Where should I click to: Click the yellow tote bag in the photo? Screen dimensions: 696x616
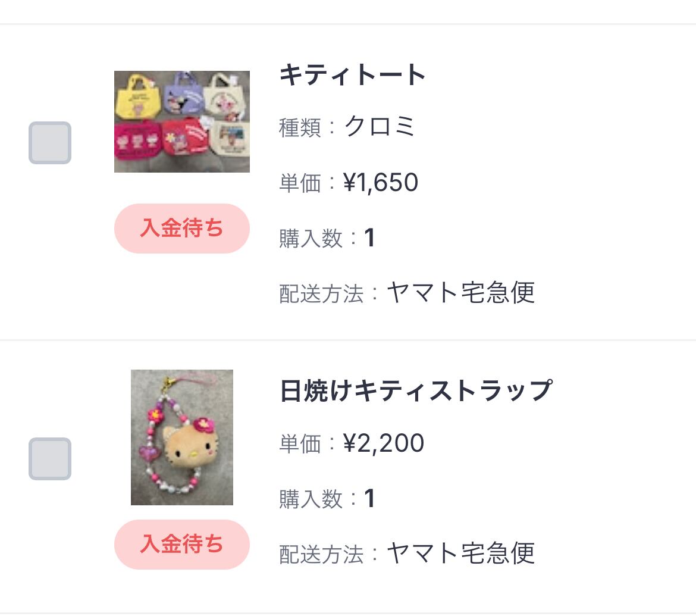click(x=137, y=92)
